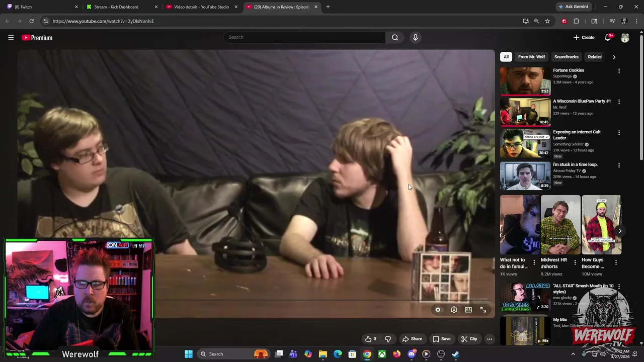
Task: Click Chrome zoom magnifier in address bar
Action: point(536,21)
